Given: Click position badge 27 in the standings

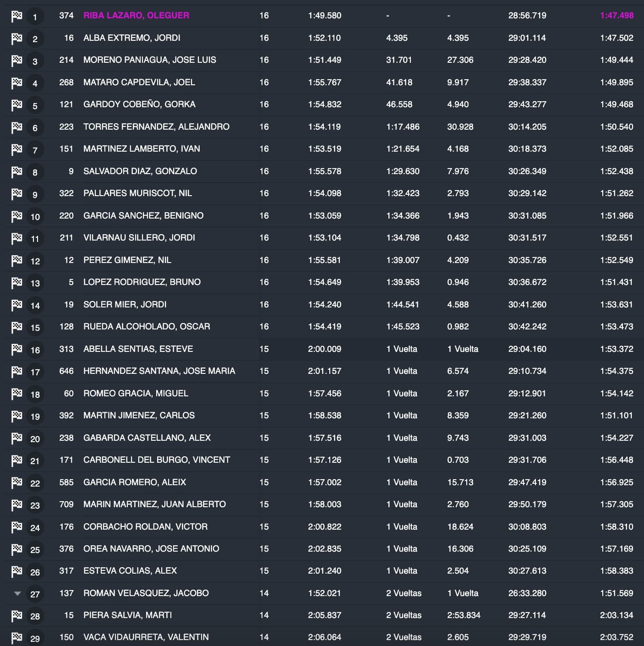Looking at the screenshot, I should 35,594.
